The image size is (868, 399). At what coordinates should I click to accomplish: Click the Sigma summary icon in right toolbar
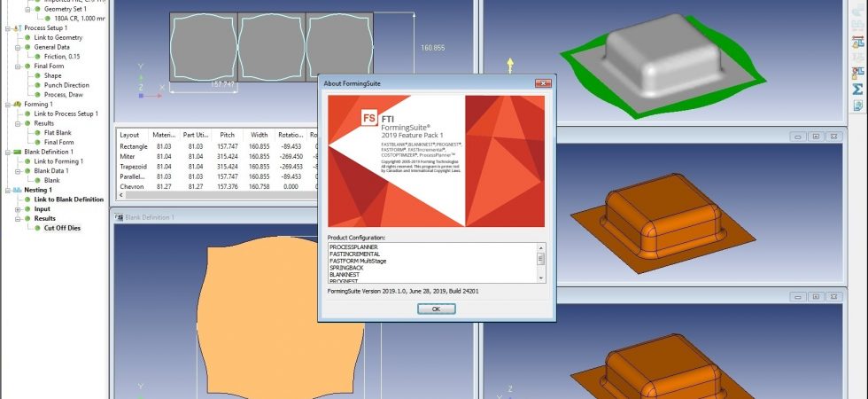857,89
